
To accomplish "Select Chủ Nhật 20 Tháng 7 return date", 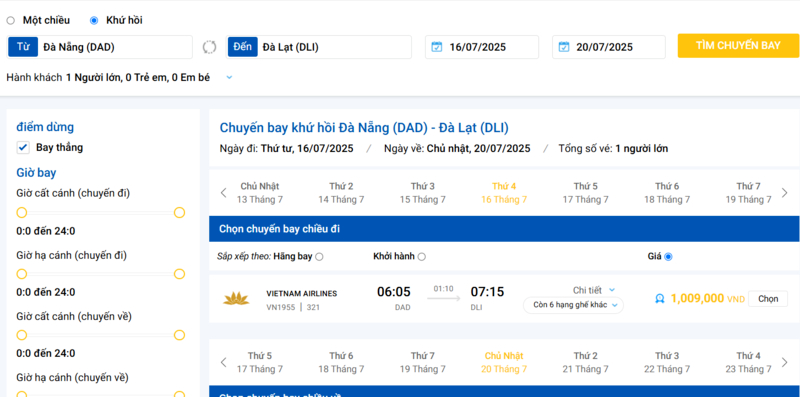I will (504, 362).
